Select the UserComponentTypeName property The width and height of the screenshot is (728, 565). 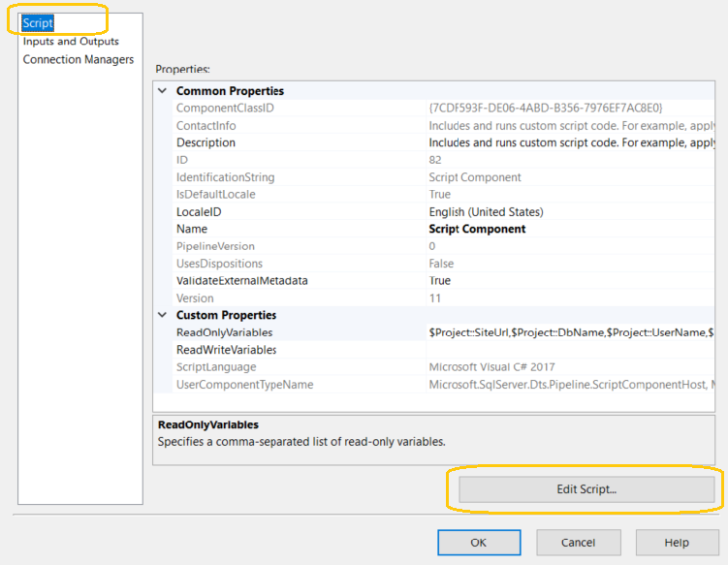coord(244,385)
